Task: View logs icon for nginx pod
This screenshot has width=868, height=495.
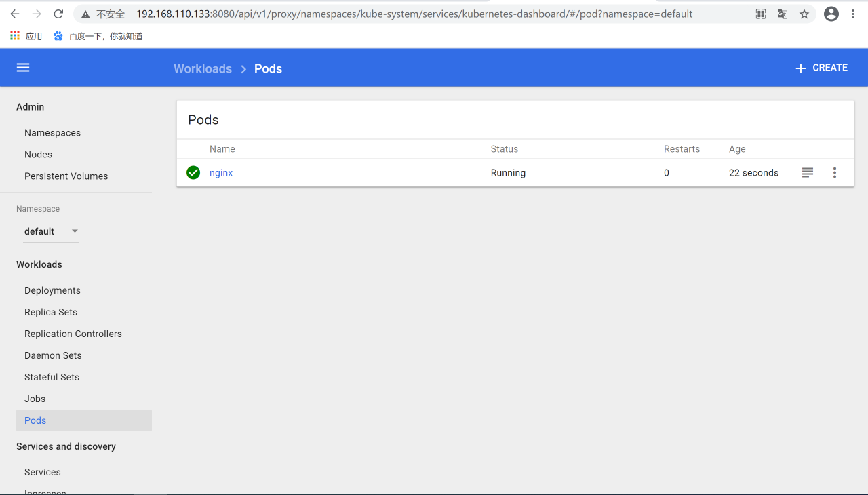Action: pos(807,173)
